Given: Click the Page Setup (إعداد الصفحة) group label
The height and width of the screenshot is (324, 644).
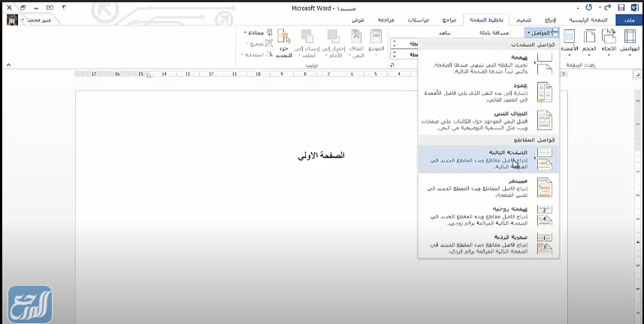Looking at the screenshot, I should pyautogui.click(x=581, y=65).
